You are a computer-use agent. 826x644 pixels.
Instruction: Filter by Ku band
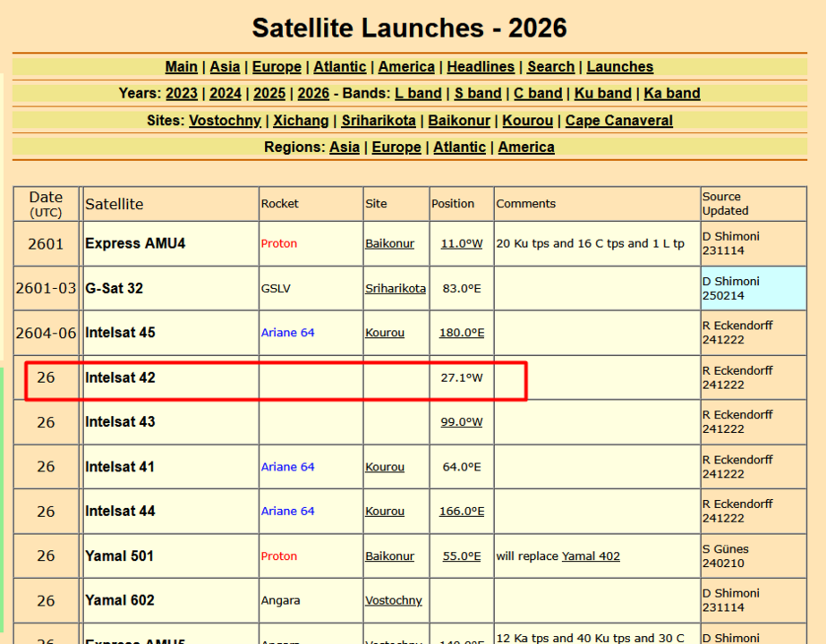[602, 93]
